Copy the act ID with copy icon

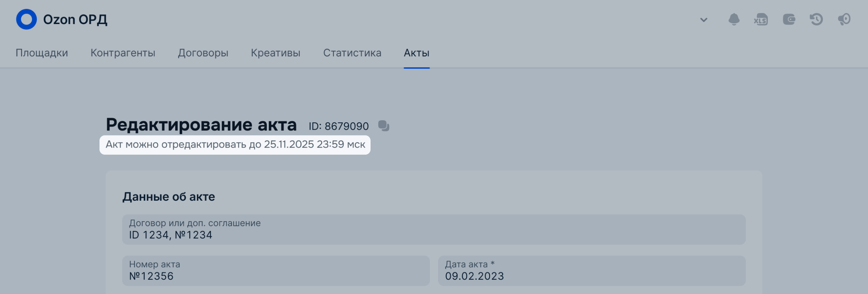pyautogui.click(x=384, y=126)
